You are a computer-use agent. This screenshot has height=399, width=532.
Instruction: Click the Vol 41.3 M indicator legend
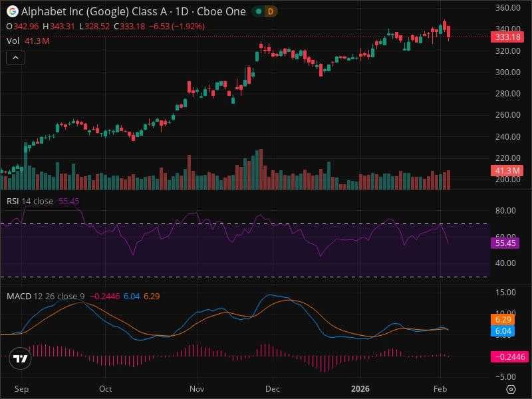[x=28, y=41]
